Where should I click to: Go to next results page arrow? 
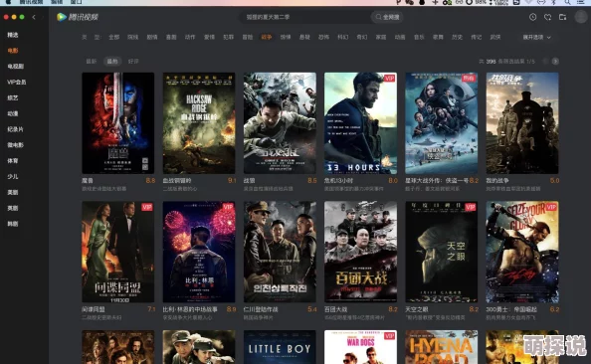click(x=555, y=61)
